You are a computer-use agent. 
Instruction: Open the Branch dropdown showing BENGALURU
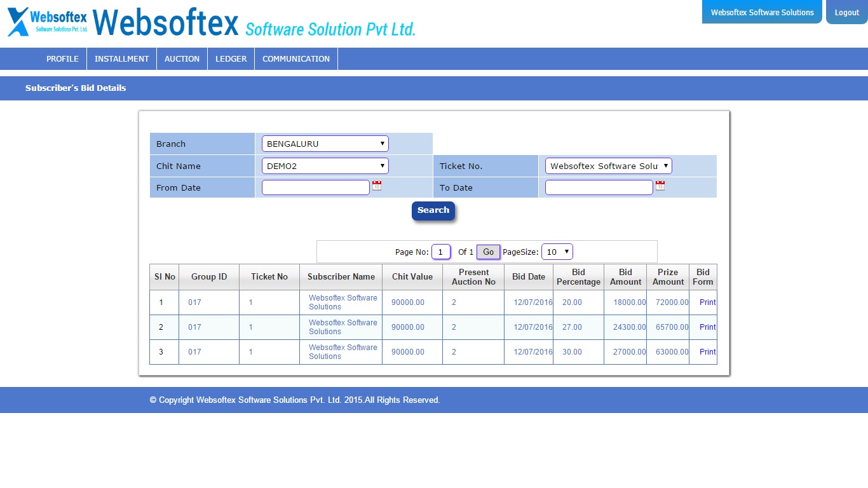[325, 144]
